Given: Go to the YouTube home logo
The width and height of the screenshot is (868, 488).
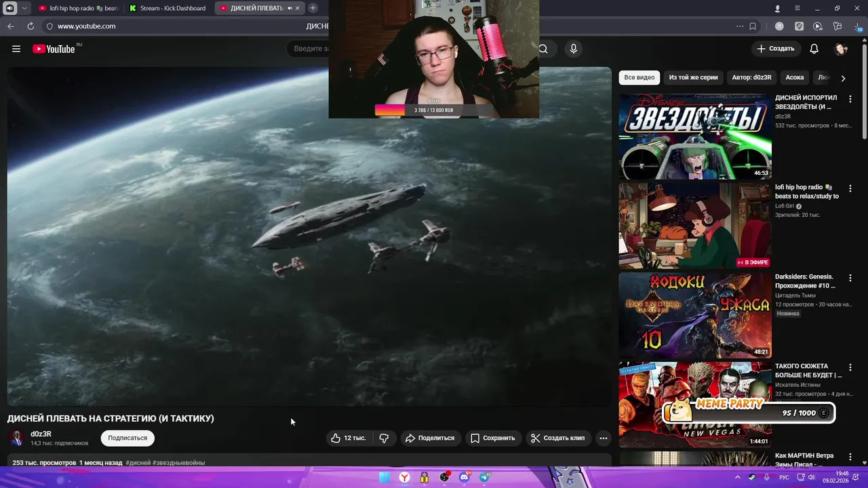Looking at the screenshot, I should pyautogui.click(x=54, y=49).
